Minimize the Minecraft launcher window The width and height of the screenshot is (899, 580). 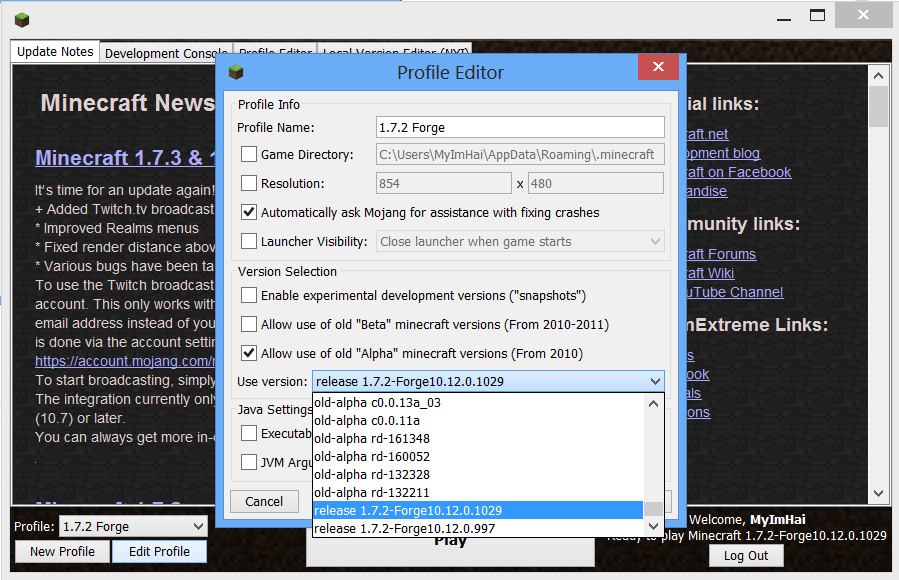pos(784,19)
